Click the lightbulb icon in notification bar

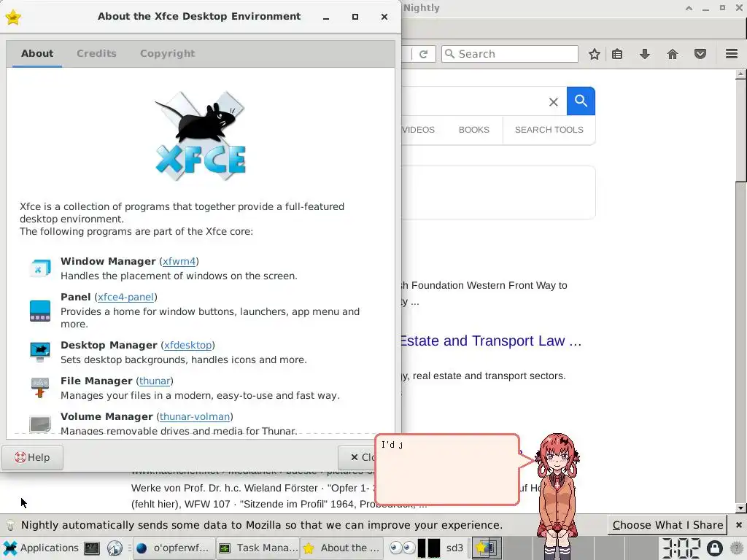point(10,525)
